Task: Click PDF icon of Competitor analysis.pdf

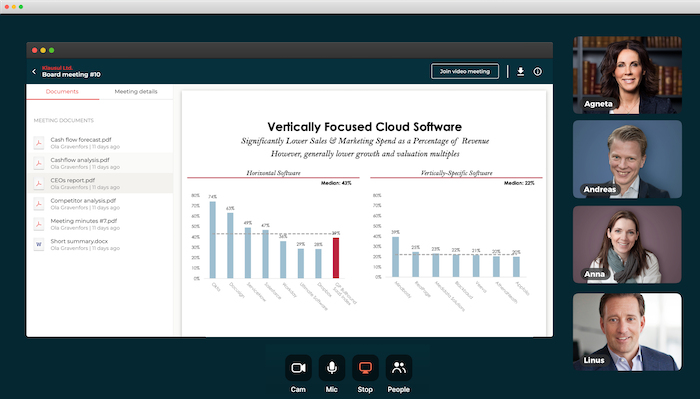Action: click(x=39, y=204)
